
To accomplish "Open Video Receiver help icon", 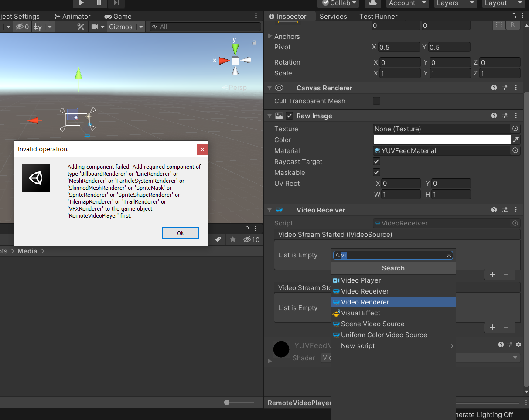I will 494,210.
